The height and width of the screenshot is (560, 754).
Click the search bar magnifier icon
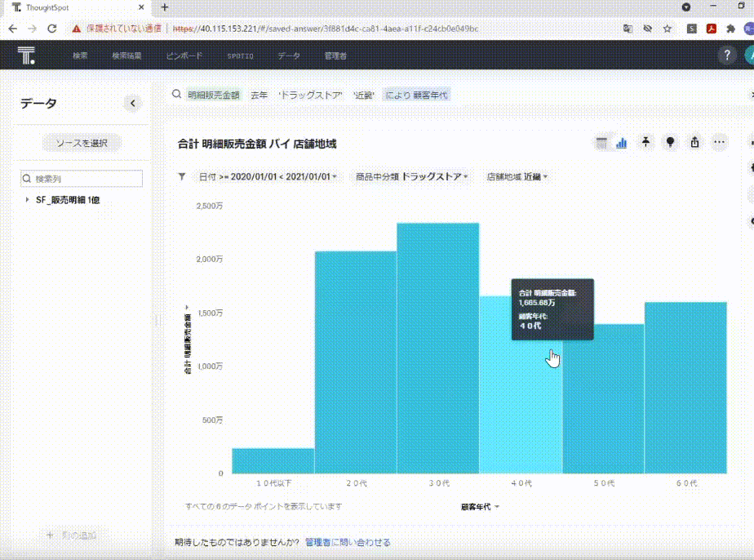click(176, 95)
